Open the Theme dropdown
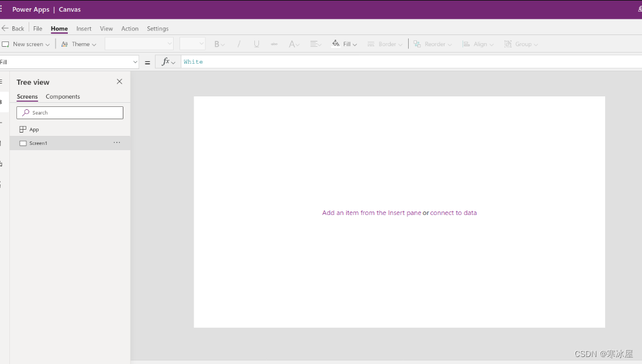 [x=78, y=44]
